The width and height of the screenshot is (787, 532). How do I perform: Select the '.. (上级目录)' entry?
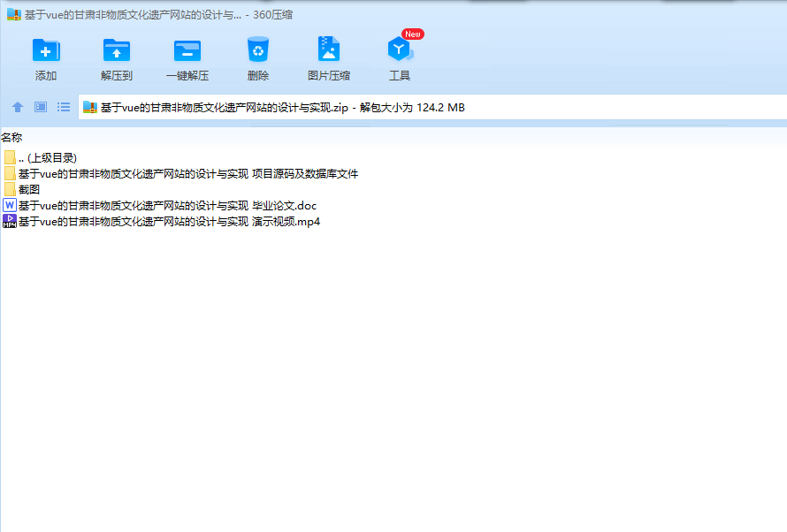(48, 158)
